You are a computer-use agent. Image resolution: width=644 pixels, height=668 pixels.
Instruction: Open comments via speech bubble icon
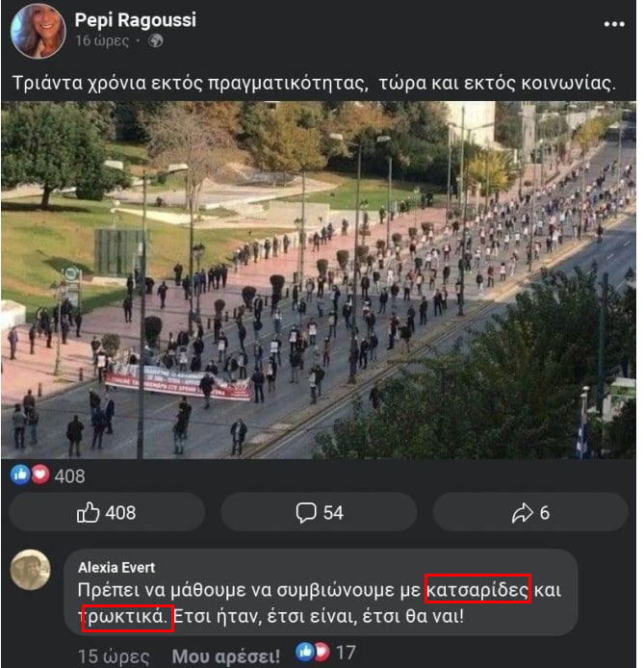point(319,512)
